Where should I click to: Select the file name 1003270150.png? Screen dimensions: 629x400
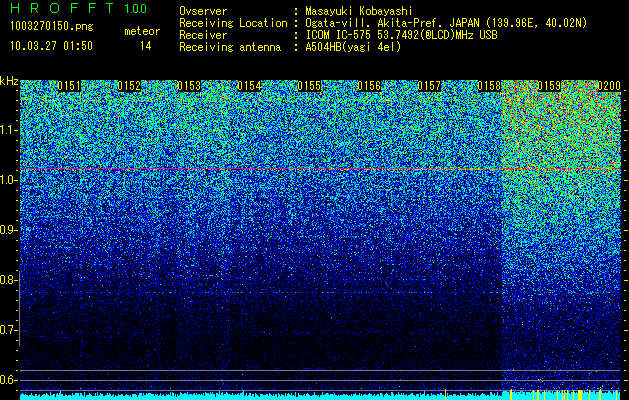pyautogui.click(x=52, y=27)
